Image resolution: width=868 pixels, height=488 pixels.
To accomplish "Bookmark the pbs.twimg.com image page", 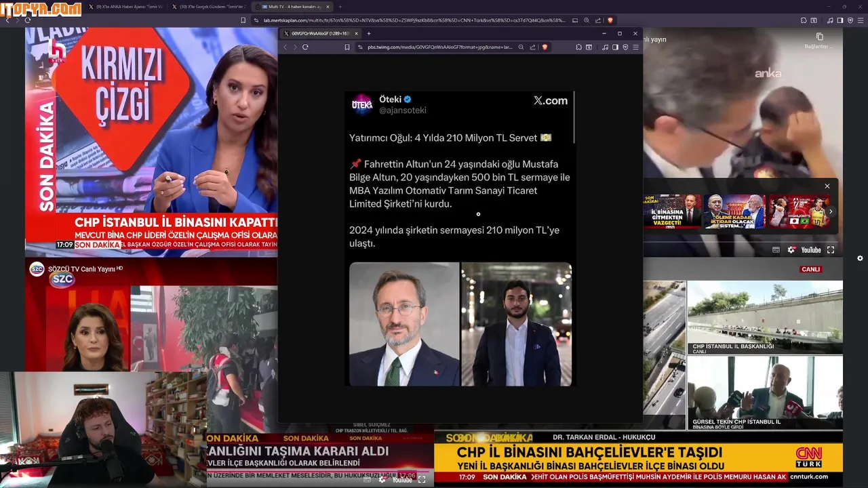I will point(347,47).
